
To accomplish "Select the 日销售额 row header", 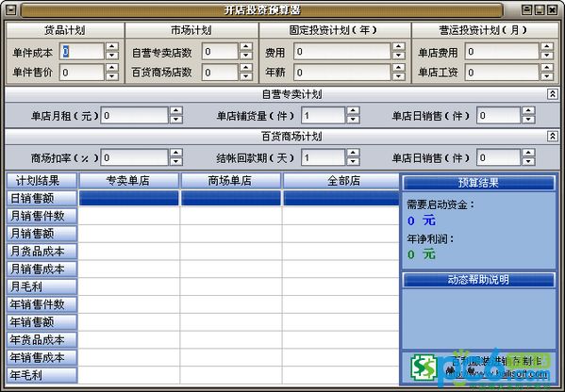I will click(42, 198).
